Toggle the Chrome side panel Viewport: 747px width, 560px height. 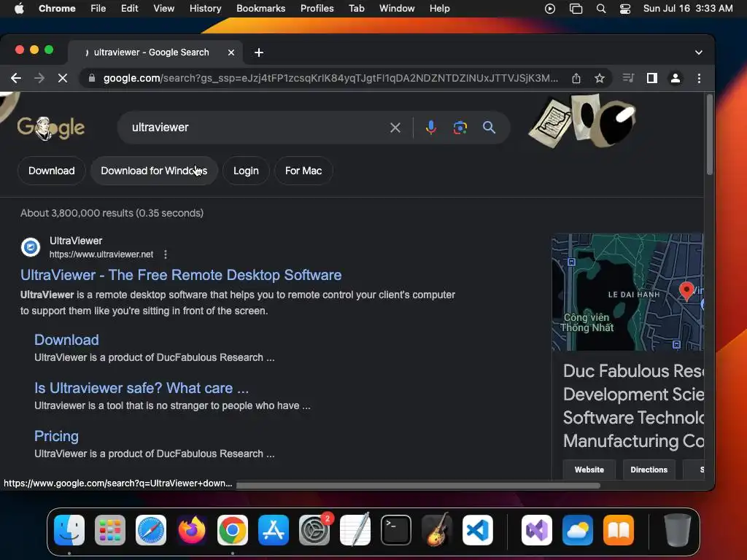[651, 78]
